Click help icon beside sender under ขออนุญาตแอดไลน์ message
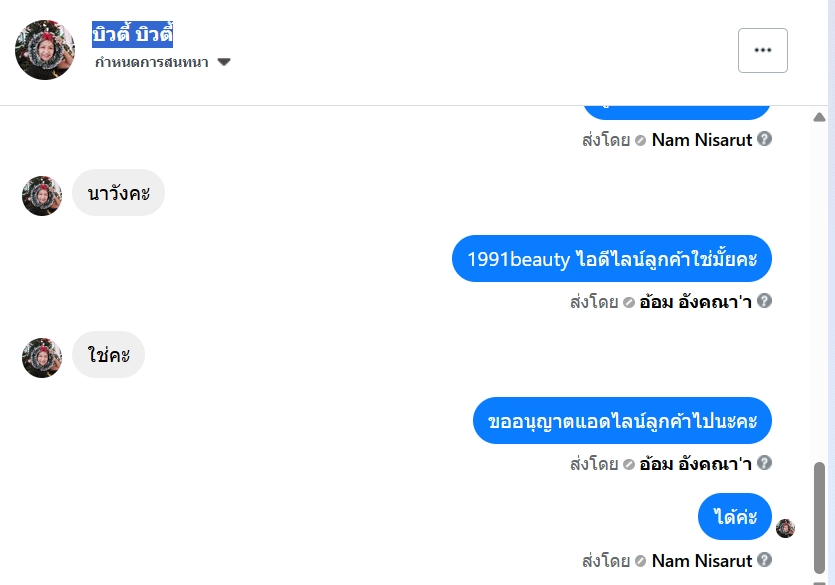835x585 pixels. click(765, 463)
